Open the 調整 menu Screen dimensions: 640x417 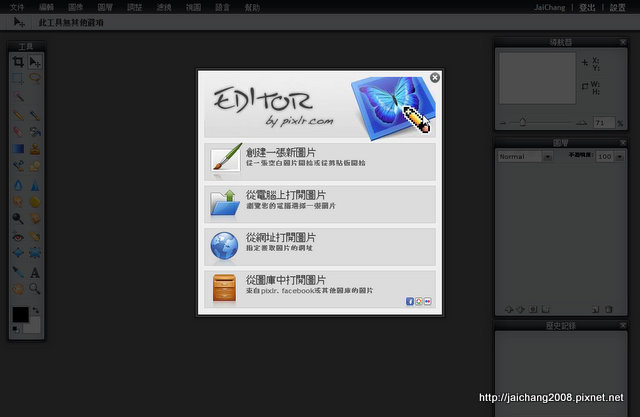click(x=134, y=7)
